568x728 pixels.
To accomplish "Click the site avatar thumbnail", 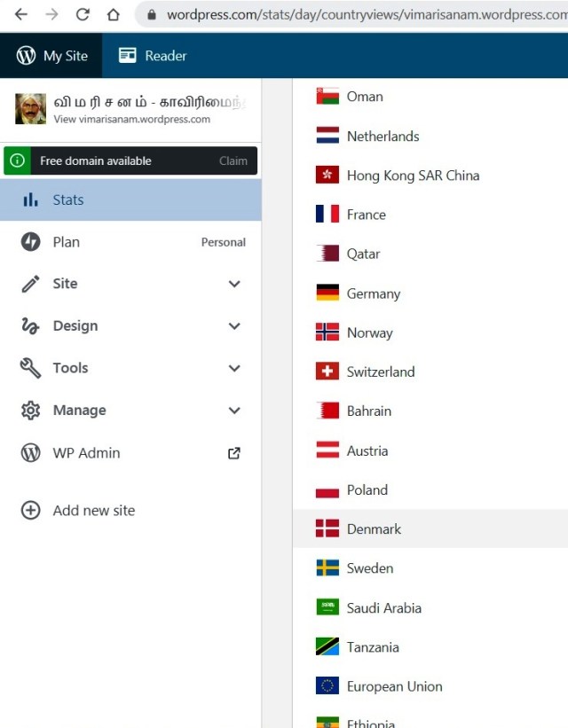I will coord(30,109).
